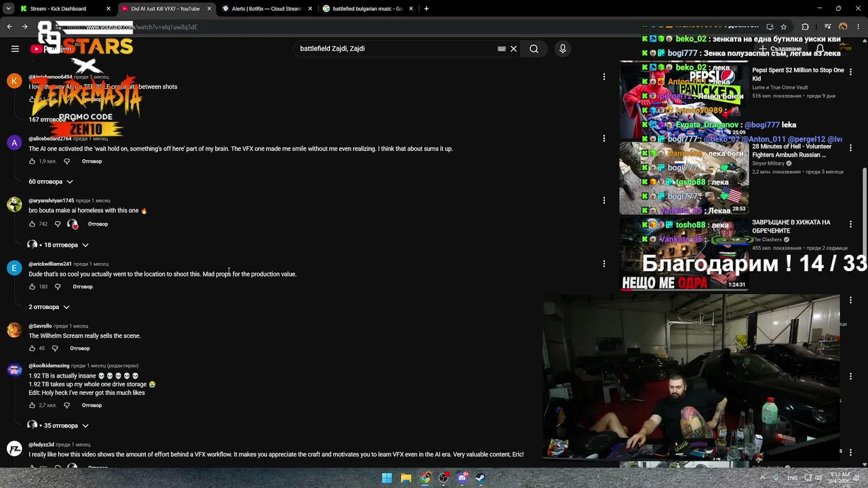Open Windows Start menu
The image size is (868, 488).
point(387,478)
